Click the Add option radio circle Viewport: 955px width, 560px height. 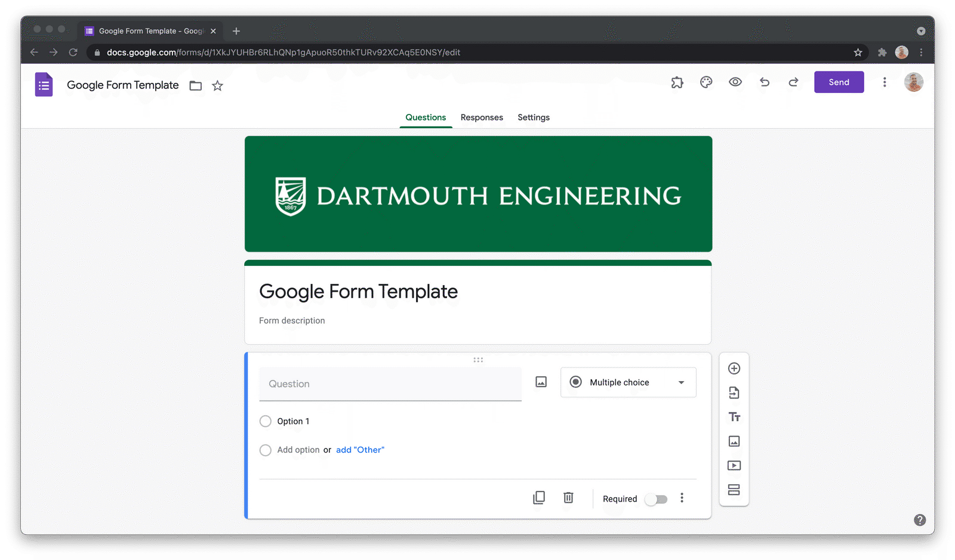point(266,450)
